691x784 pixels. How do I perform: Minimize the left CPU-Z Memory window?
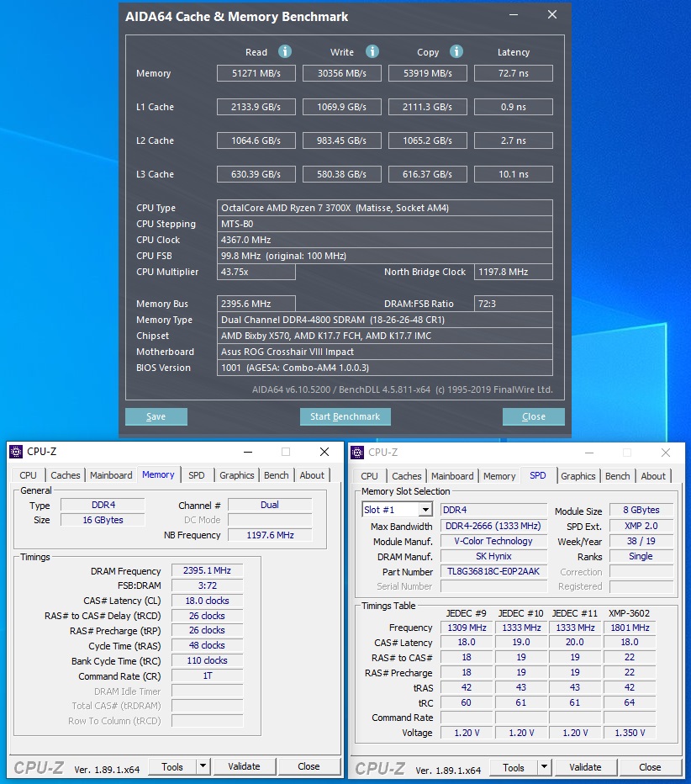(x=248, y=452)
